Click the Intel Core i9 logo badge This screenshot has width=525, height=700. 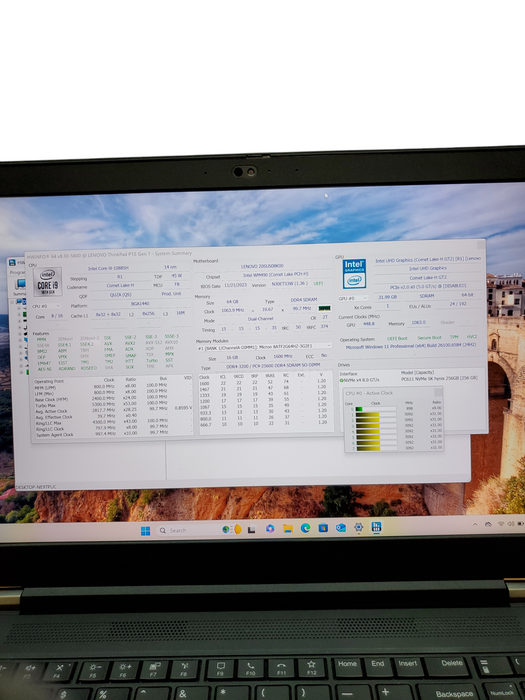click(x=47, y=281)
